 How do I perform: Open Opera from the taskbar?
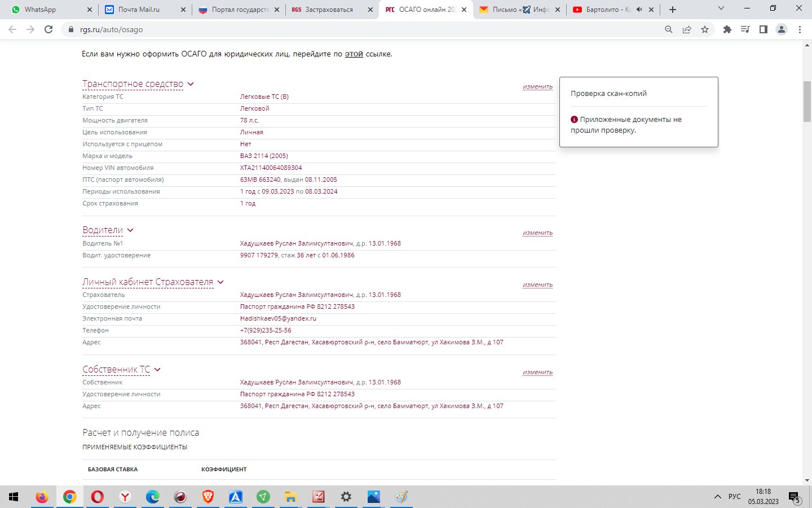[97, 497]
